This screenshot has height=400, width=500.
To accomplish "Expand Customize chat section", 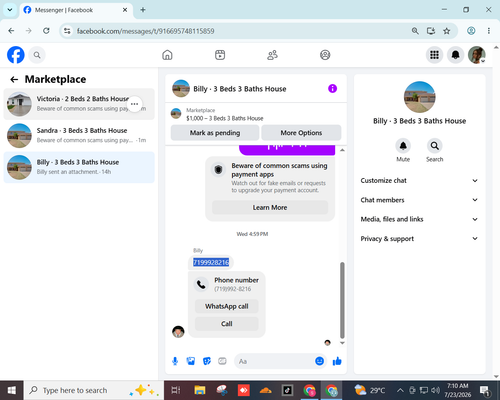I will tap(419, 180).
